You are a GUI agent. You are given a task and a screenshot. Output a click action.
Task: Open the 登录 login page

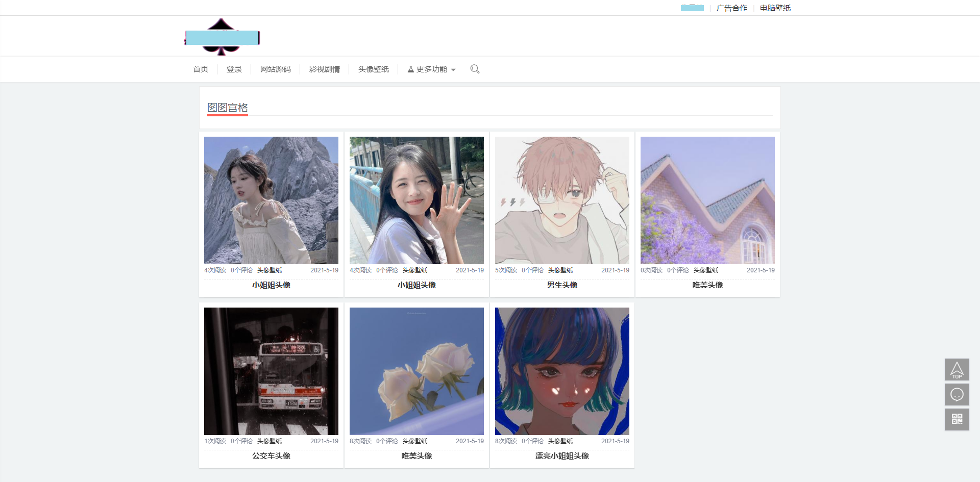[234, 69]
